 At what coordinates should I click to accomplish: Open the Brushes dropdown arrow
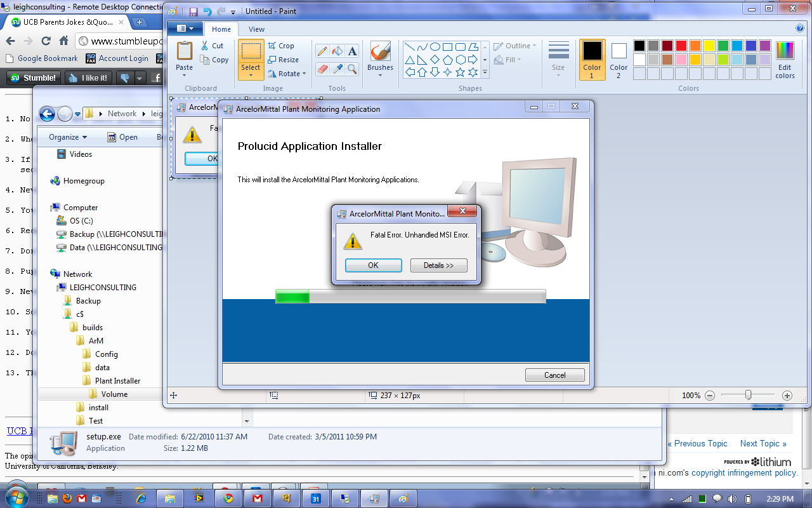click(380, 75)
